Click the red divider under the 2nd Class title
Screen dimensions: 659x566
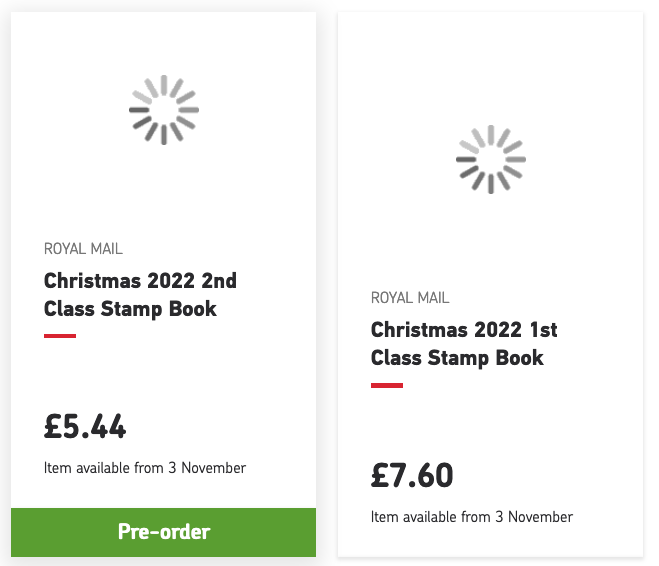(60, 336)
